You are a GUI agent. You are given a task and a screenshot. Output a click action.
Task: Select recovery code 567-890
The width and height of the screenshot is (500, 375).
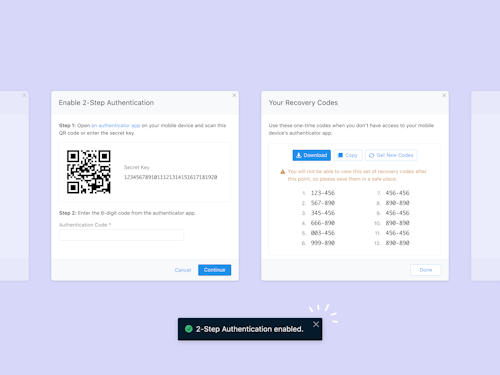(x=323, y=203)
